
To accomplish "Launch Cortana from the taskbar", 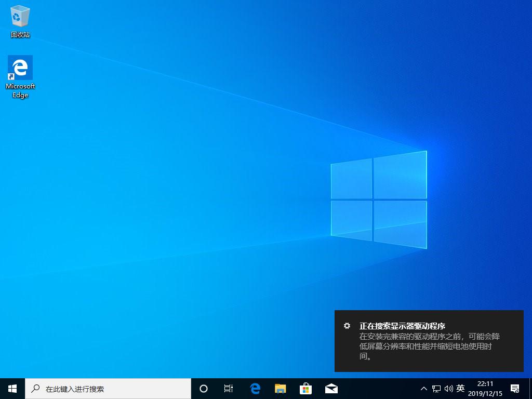I will 203,388.
